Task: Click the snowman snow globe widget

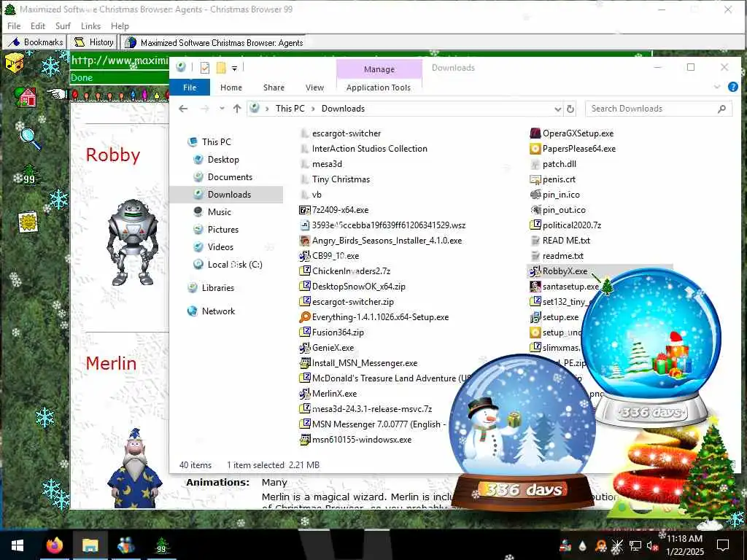Action: (x=523, y=431)
